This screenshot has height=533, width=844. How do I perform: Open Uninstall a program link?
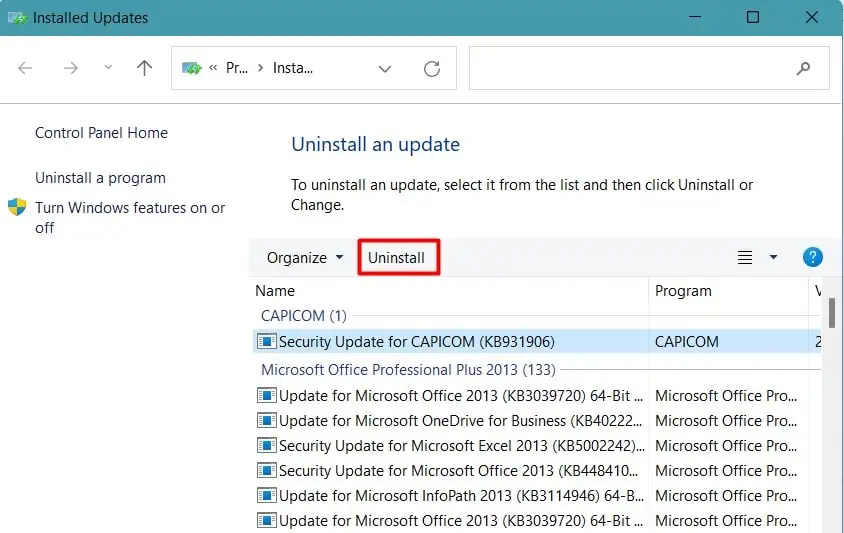click(100, 178)
